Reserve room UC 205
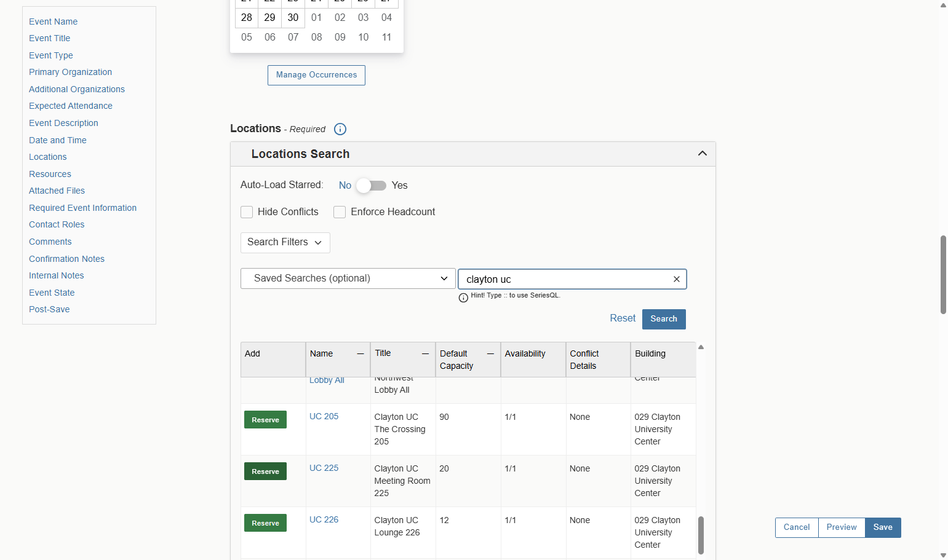Image resolution: width=948 pixels, height=560 pixels. coord(265,420)
